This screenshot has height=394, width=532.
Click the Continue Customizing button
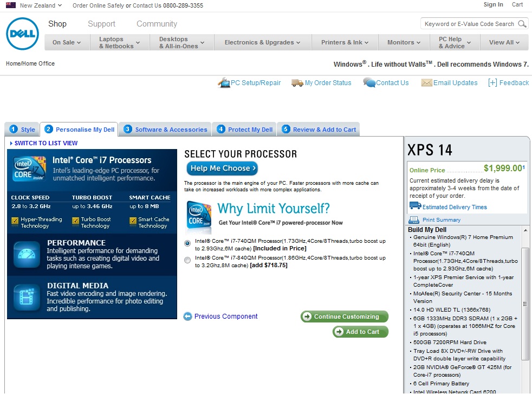pos(345,317)
